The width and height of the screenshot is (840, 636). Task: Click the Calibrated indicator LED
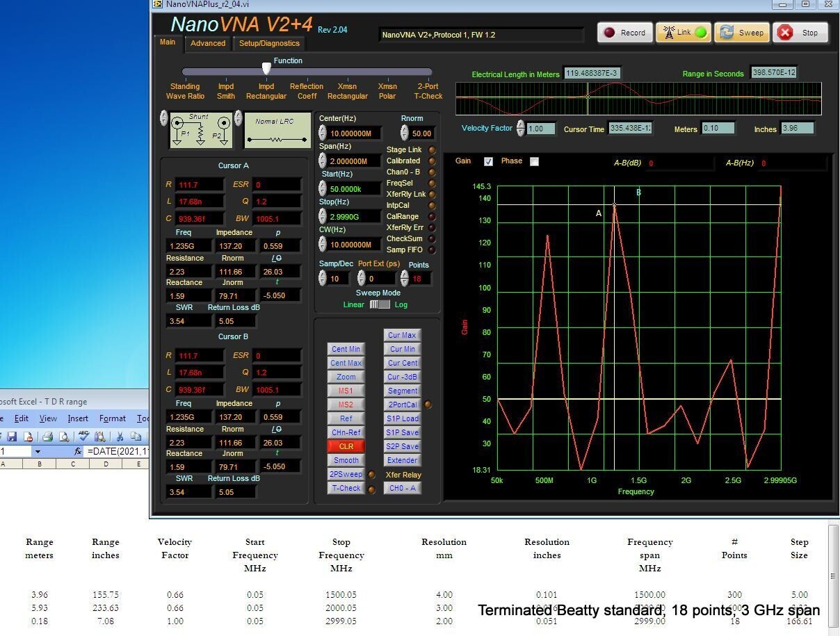point(432,161)
